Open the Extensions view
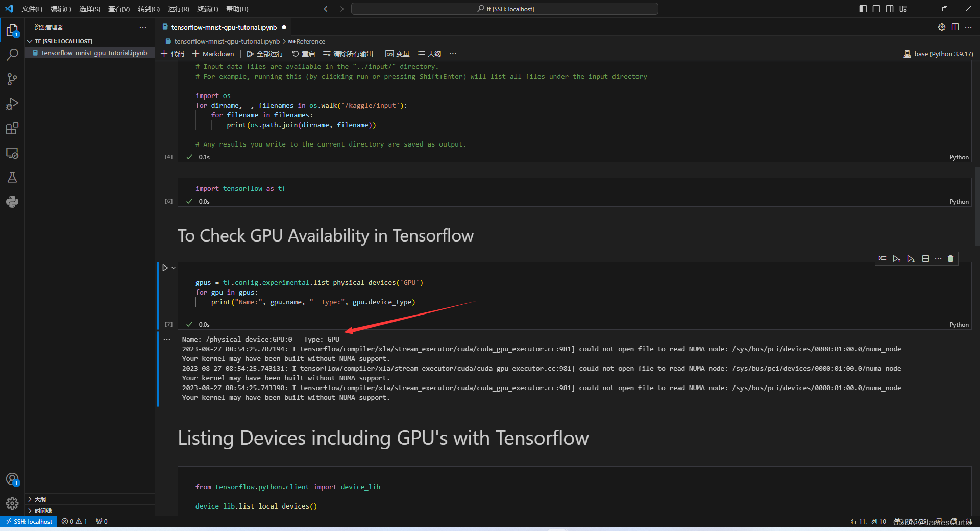This screenshot has height=531, width=980. click(x=12, y=128)
